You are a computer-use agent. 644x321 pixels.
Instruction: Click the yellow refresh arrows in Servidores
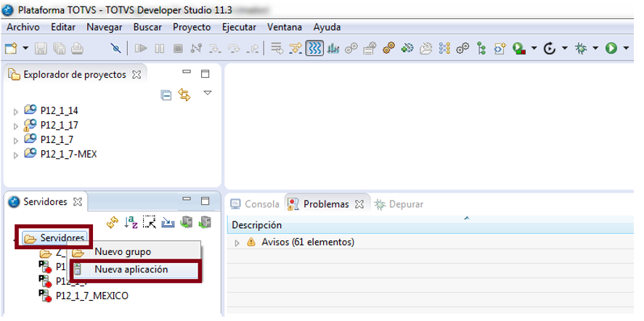coord(113,222)
